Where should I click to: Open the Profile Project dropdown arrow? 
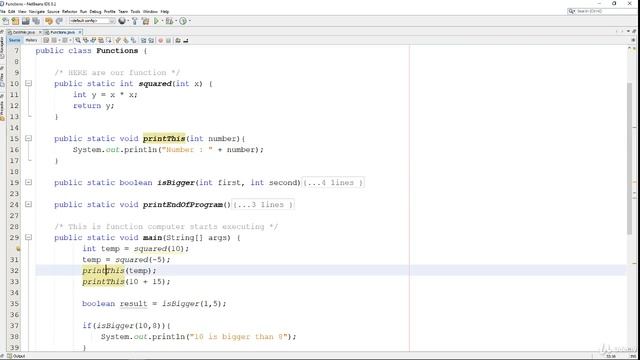coord(190,21)
